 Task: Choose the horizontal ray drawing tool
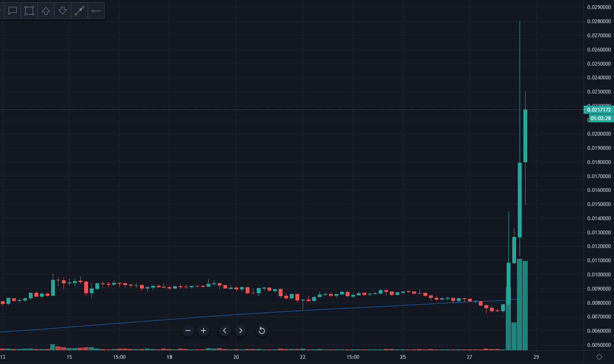click(96, 11)
